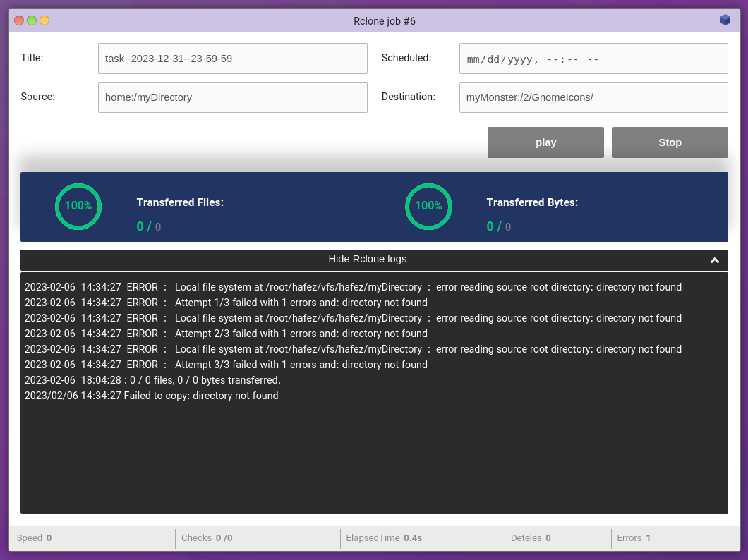
Task: Click the yellow window control button
Action: coord(44,20)
